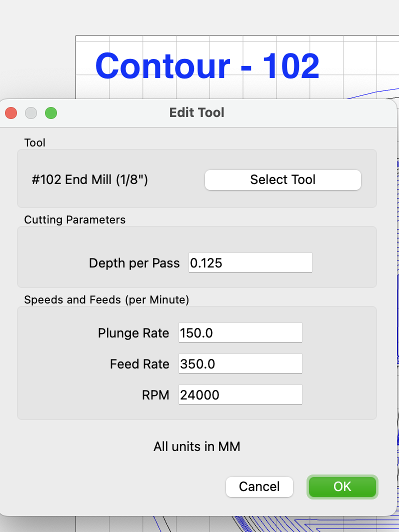This screenshot has height=532, width=399.
Task: Click the Edit Tool title bar text
Action: pyautogui.click(x=197, y=112)
